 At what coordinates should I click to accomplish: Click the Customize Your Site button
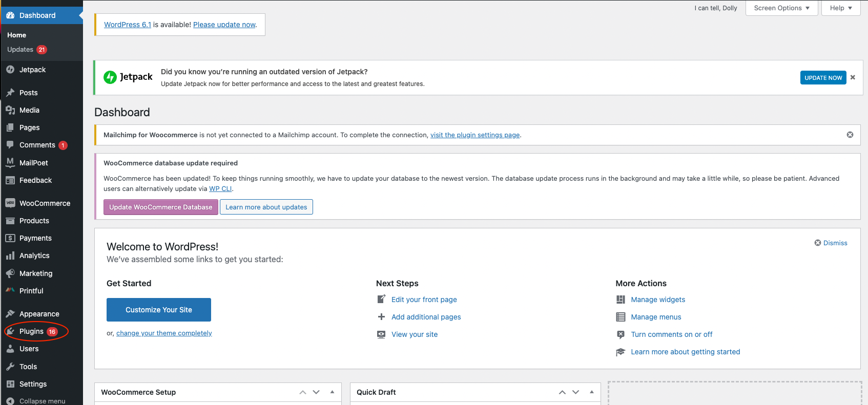[x=159, y=310]
